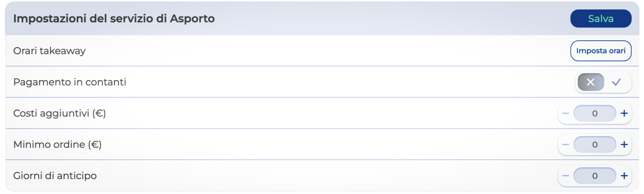This screenshot has height=194, width=644.
Task: Decrease Minimo ordine with the minus icon
Action: [x=566, y=145]
